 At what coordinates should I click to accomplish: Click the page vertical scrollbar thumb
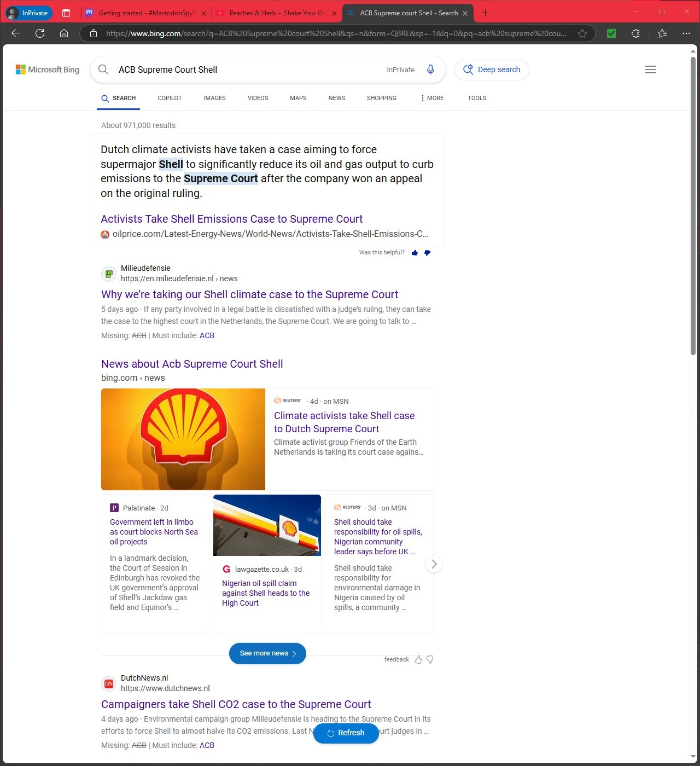tap(693, 205)
